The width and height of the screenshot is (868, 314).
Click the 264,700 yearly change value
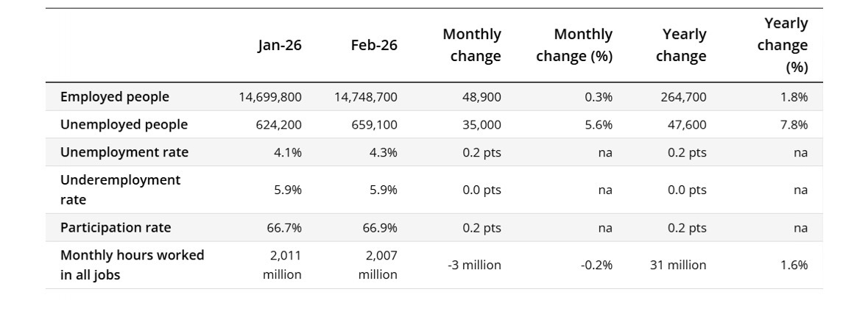(x=683, y=96)
